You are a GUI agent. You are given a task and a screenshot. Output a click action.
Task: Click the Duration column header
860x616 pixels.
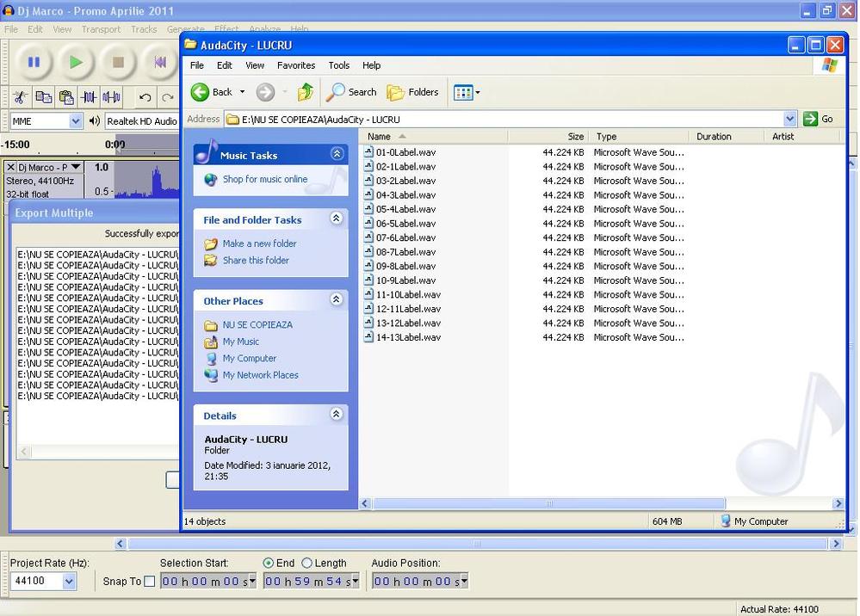pos(726,137)
